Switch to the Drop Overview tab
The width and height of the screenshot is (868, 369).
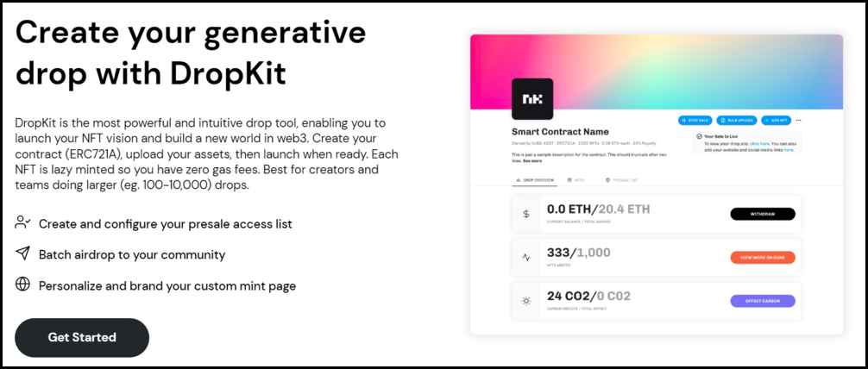coord(534,179)
